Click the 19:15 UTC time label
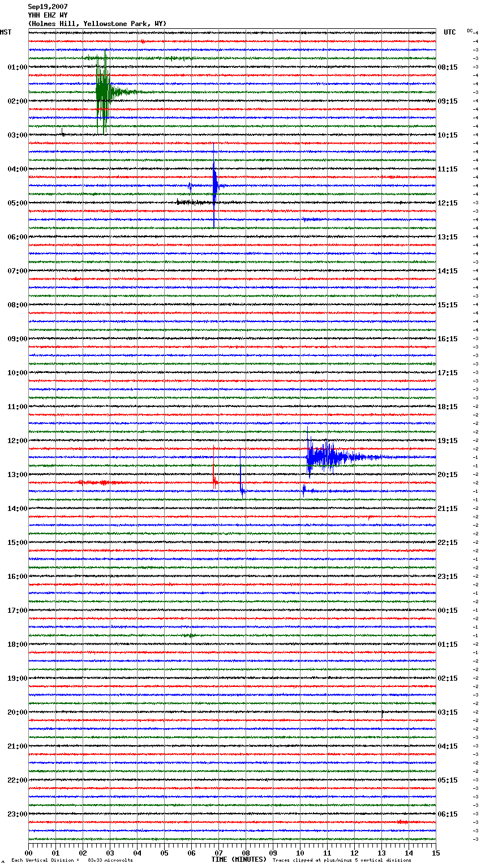 pyautogui.click(x=448, y=441)
